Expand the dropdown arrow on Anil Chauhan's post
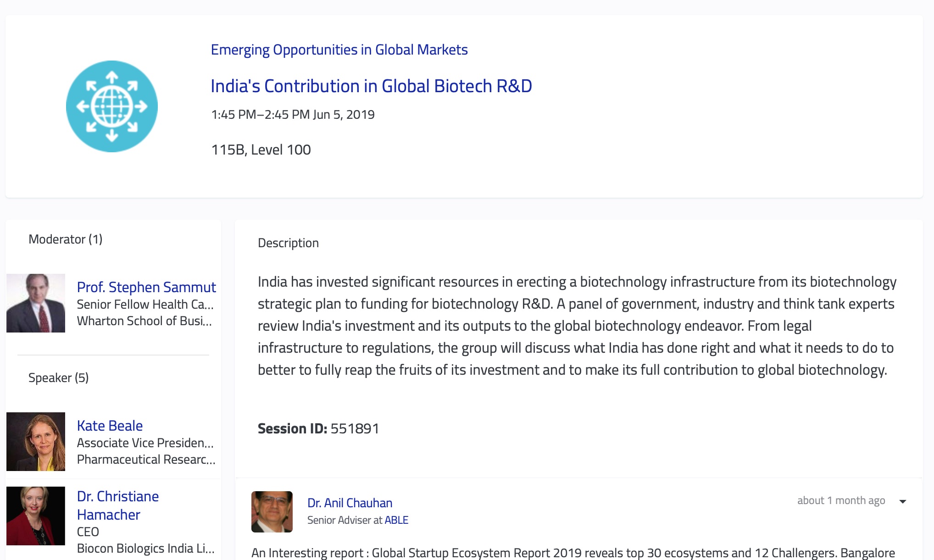Image resolution: width=934 pixels, height=560 pixels. [903, 501]
